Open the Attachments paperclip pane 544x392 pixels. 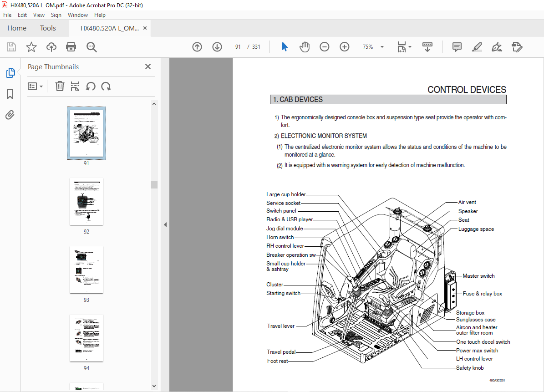click(x=10, y=115)
